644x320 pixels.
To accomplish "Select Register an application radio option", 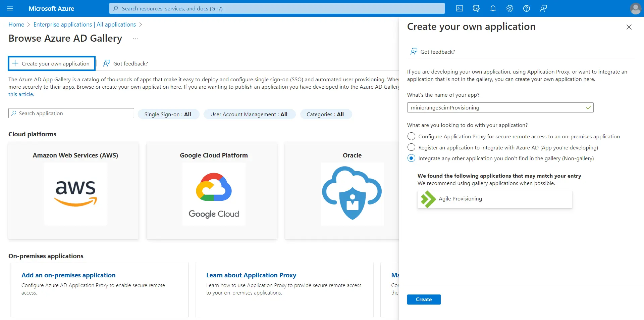I will [411, 147].
